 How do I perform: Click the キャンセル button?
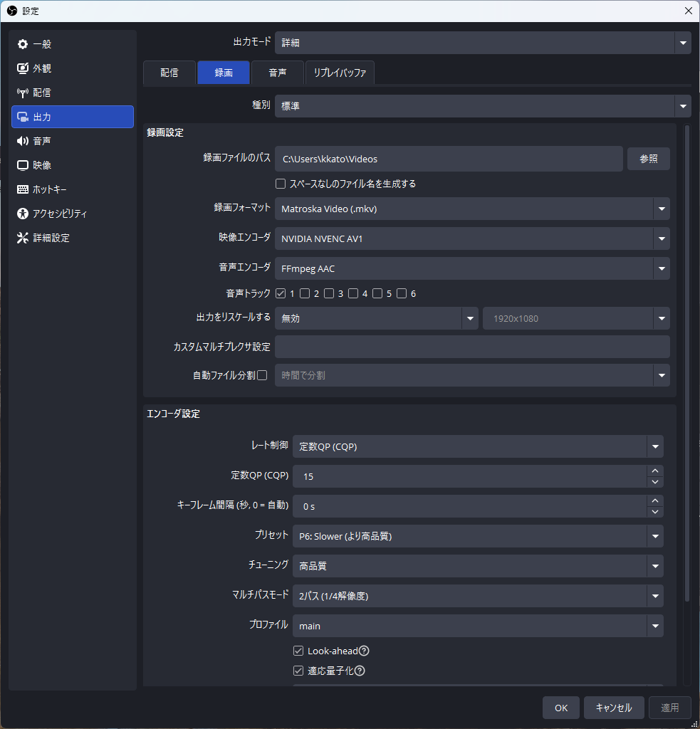click(614, 708)
